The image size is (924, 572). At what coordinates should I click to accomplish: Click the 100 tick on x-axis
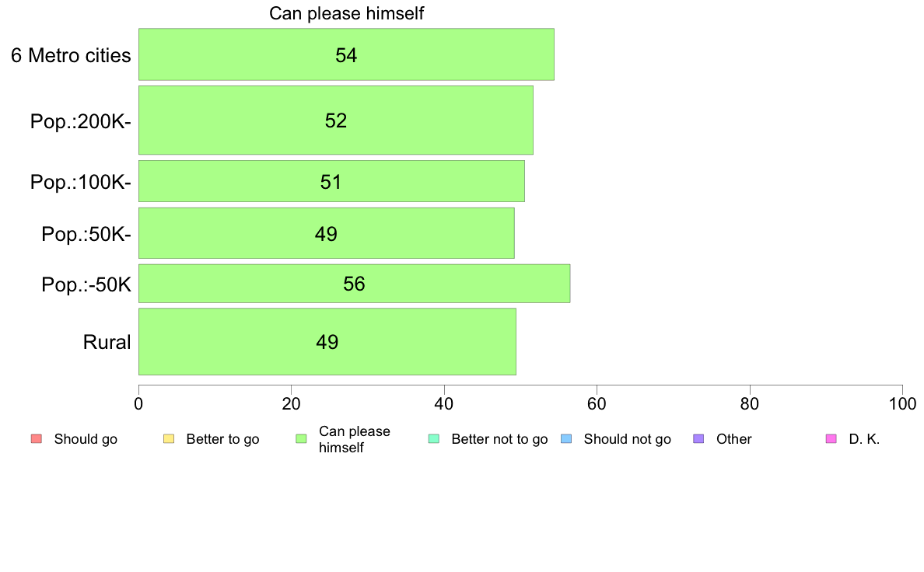[903, 403]
